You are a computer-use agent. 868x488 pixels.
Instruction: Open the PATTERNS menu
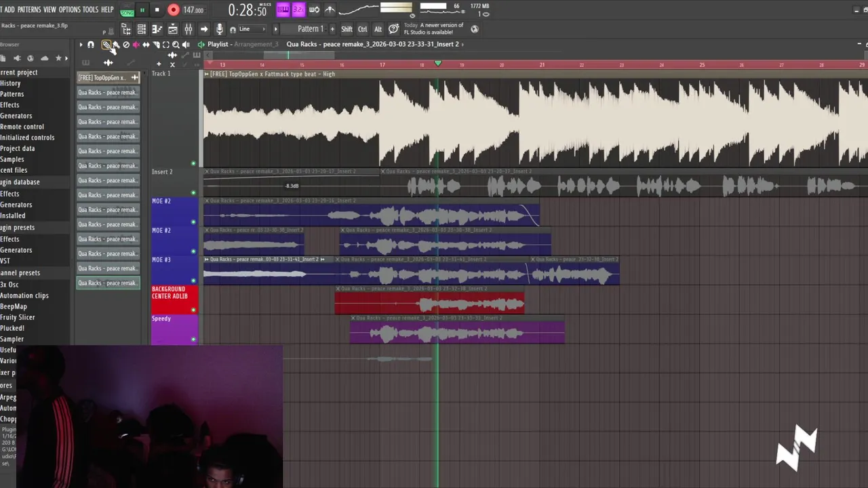click(x=29, y=9)
